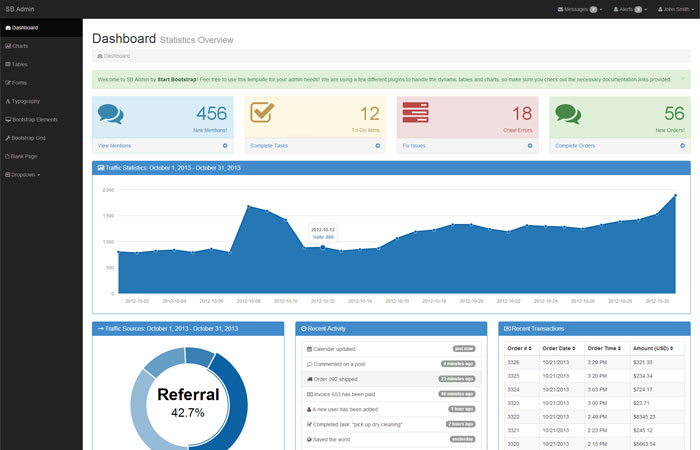The image size is (700, 450).
Task: Click the check-square To-Do icon
Action: click(262, 112)
